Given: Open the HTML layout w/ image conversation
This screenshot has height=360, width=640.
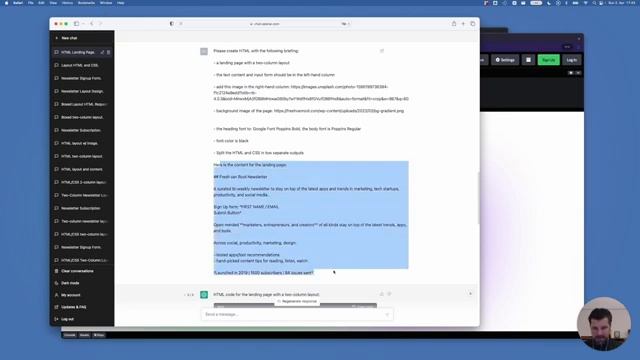Looking at the screenshot, I should pyautogui.click(x=82, y=143).
